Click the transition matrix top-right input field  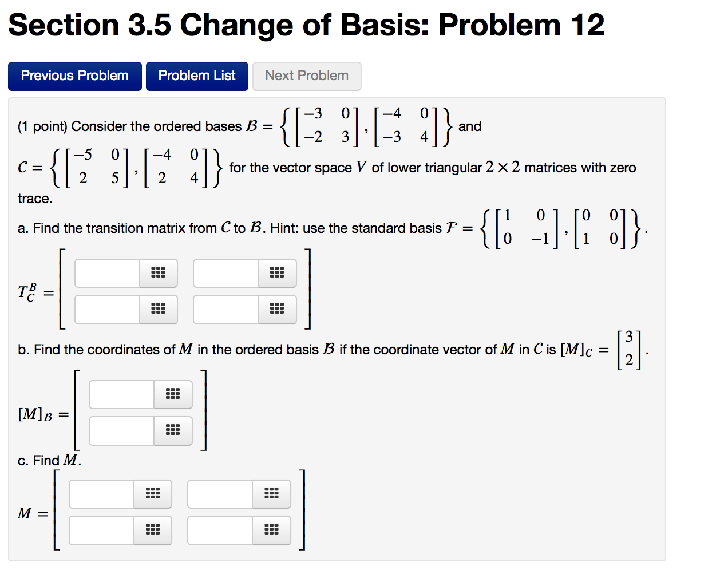pos(225,273)
